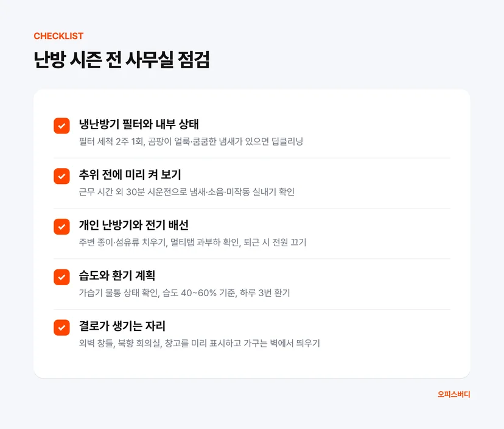The image size is (504, 429).
Task: Click the heading 난방 시즌 전 사무실 점검
Action: coord(122,60)
